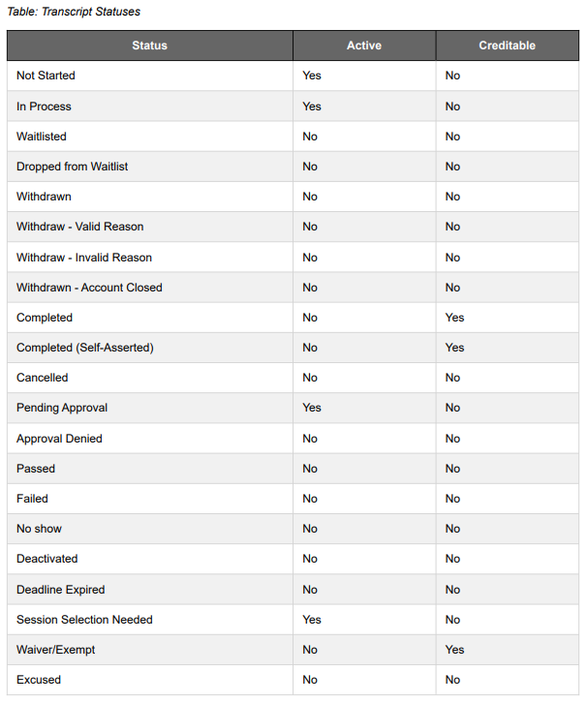588x703 pixels.
Task: Select the Pending Approval status
Action: 62,408
